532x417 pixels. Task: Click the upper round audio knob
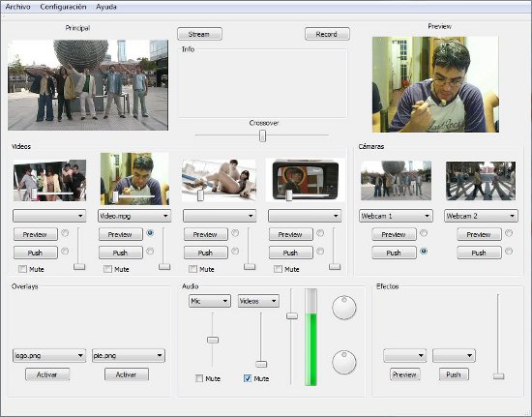pyautogui.click(x=344, y=308)
